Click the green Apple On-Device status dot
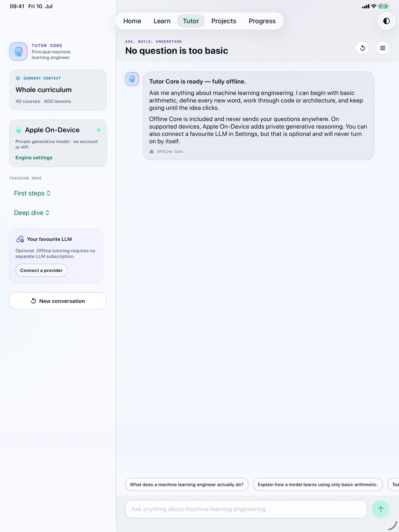This screenshot has height=532, width=399. click(x=99, y=130)
